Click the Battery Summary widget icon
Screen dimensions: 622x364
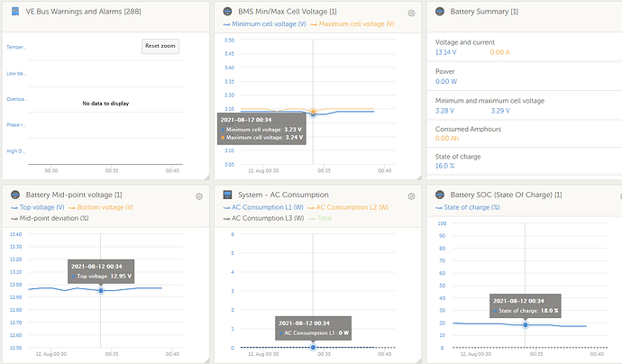pos(440,12)
